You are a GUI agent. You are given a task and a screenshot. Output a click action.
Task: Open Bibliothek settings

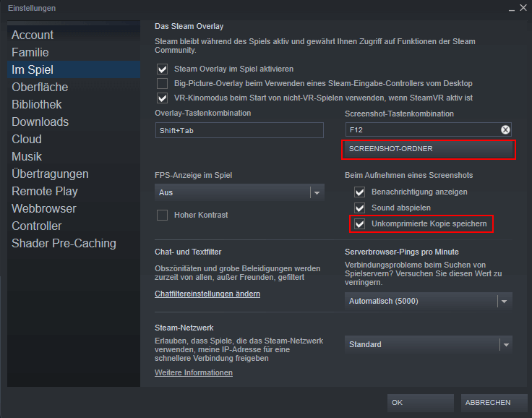(x=74, y=104)
